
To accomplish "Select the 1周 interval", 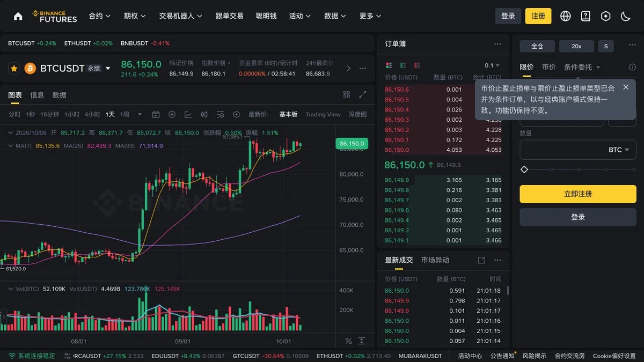I will click(x=125, y=114).
